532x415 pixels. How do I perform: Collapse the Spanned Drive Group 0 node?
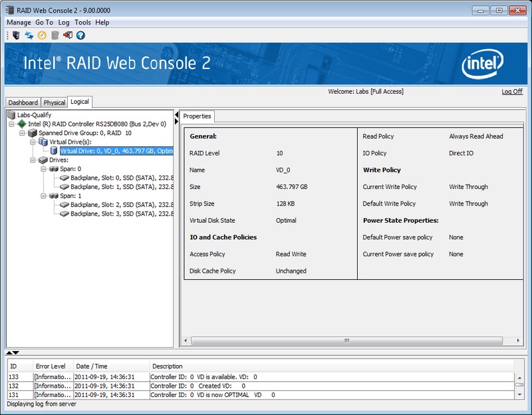[23, 133]
